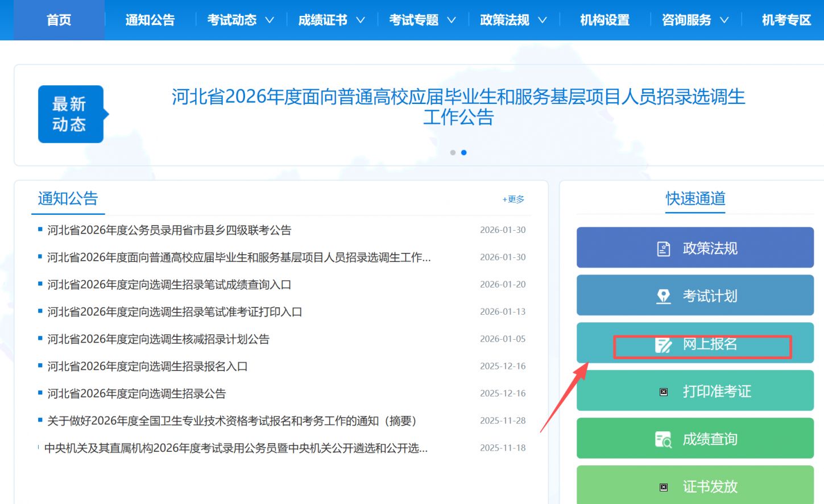824x504 pixels.
Task: Click the location pin icon on 考试计划
Action: [664, 296]
